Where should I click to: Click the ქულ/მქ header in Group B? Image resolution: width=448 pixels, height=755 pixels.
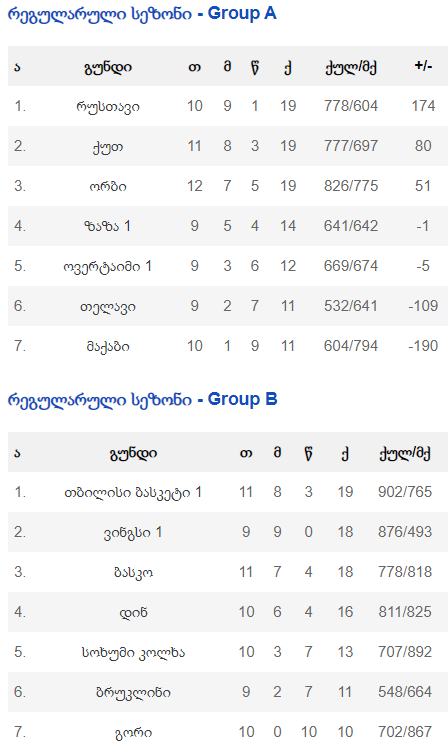[405, 453]
